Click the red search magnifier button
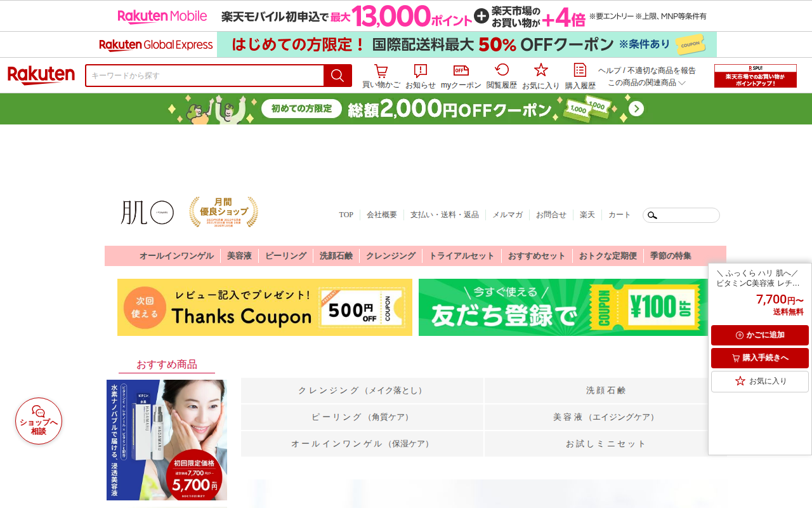 coord(337,76)
